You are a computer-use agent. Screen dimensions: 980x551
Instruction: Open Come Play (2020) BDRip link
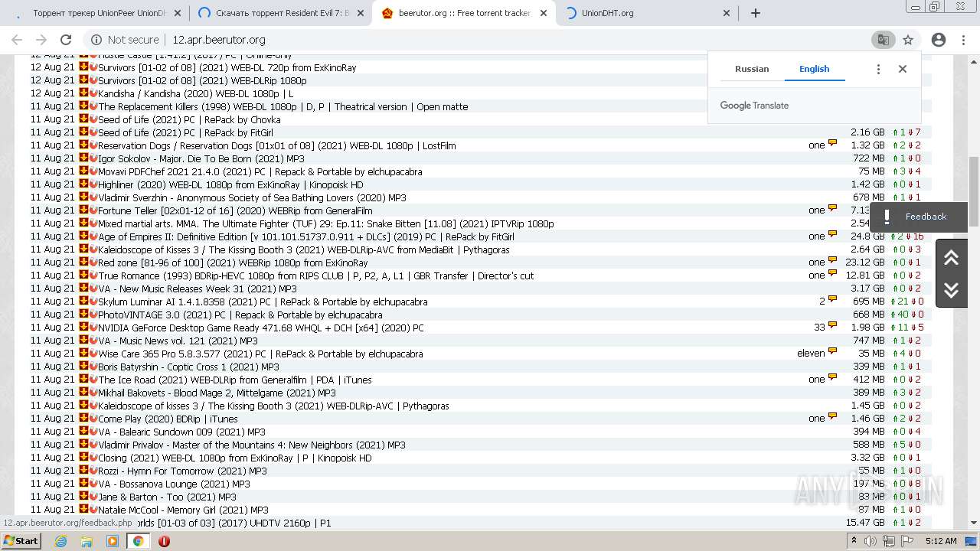168,419
